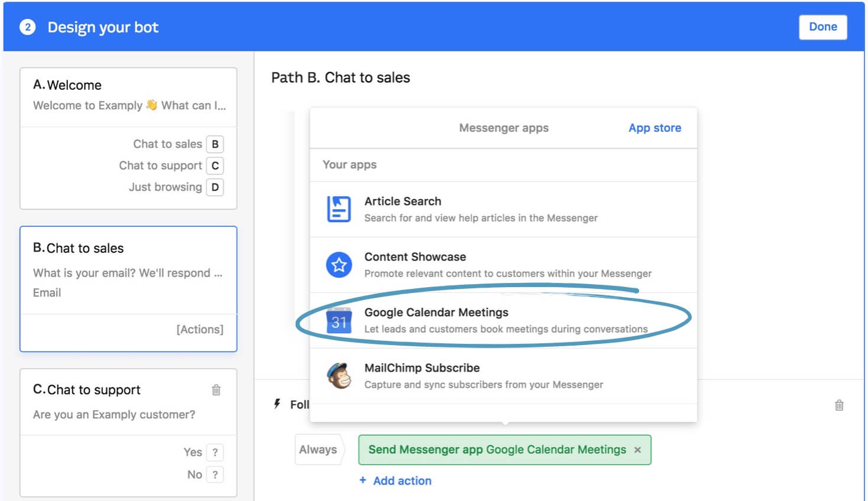Select the C path badge for Chat to support
The width and height of the screenshot is (868, 501).
[215, 166]
